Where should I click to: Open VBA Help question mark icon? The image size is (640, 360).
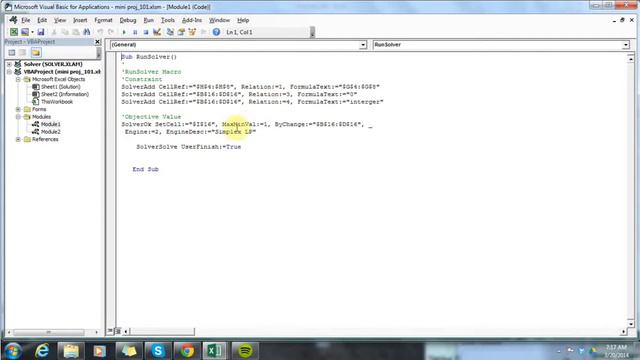click(x=216, y=32)
